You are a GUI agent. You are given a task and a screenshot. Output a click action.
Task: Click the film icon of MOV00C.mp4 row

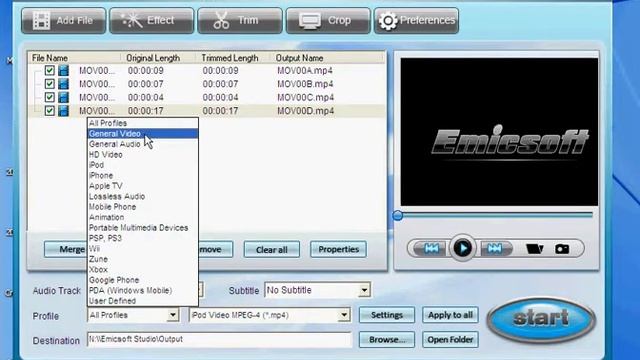tap(63, 97)
